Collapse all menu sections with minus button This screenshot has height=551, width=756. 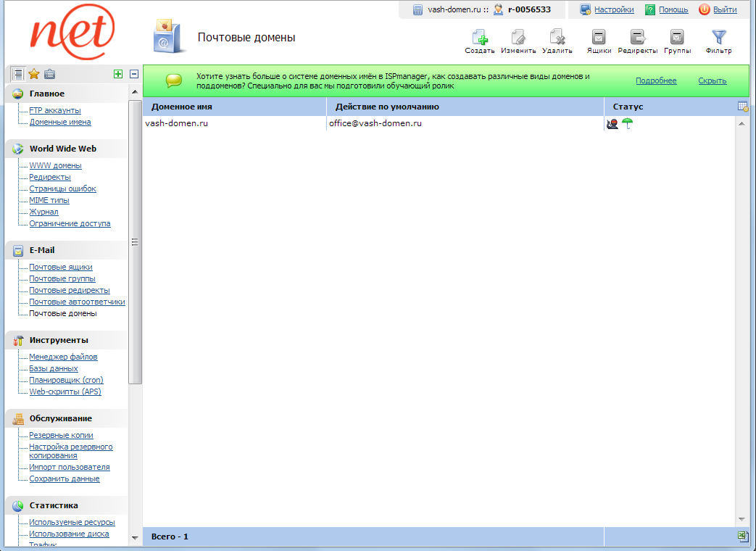coord(134,74)
